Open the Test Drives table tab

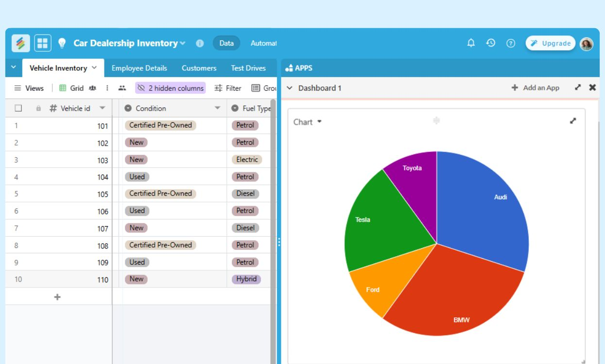coord(248,68)
